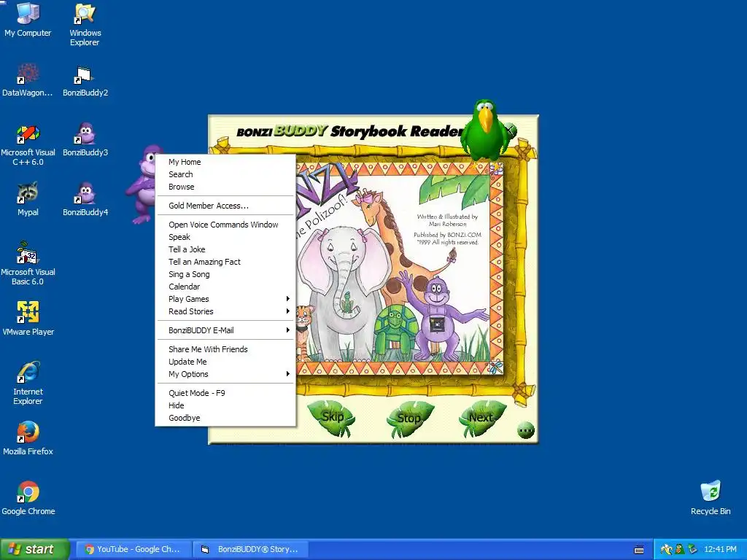747x560 pixels.
Task: Select Tell an Amazing Fact
Action: [x=225, y=262]
